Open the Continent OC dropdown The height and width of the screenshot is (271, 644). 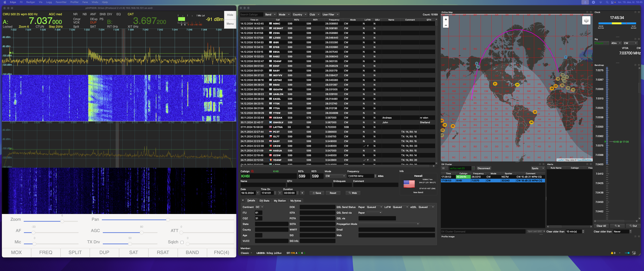click(x=259, y=207)
